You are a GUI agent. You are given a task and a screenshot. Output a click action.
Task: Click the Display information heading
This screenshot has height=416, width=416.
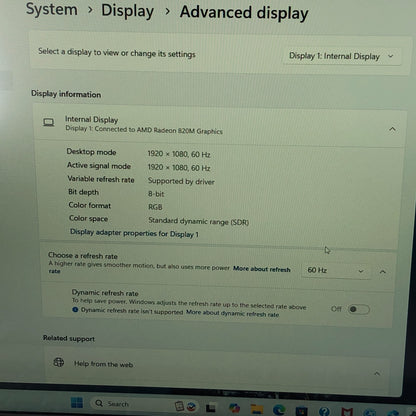(66, 94)
